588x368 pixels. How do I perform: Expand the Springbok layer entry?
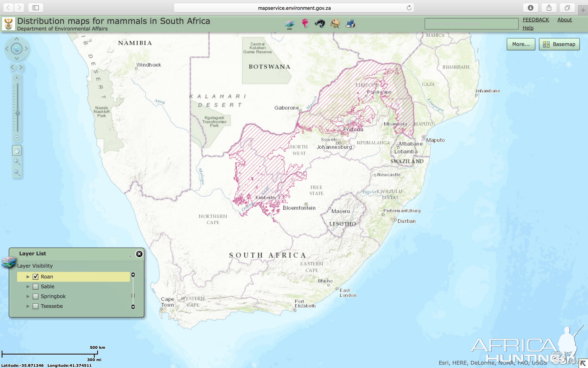tap(28, 296)
